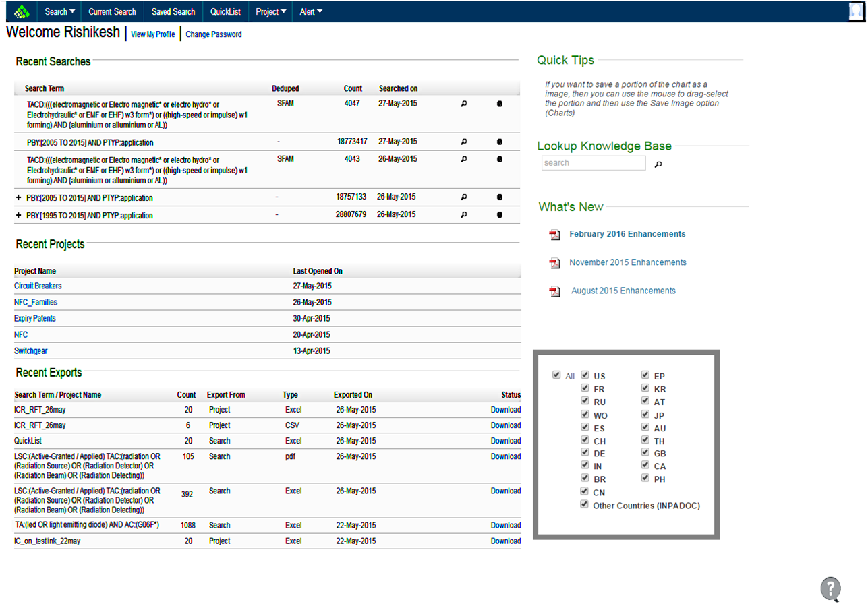Viewport: 868px width, 610px height.
Task: Click the user avatar icon top right
Action: point(857,11)
